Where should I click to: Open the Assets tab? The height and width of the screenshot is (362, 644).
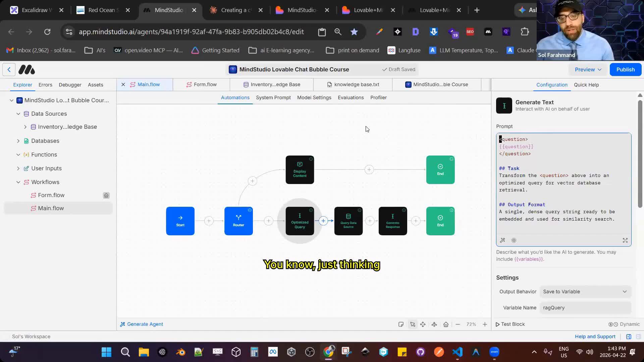[x=96, y=85]
